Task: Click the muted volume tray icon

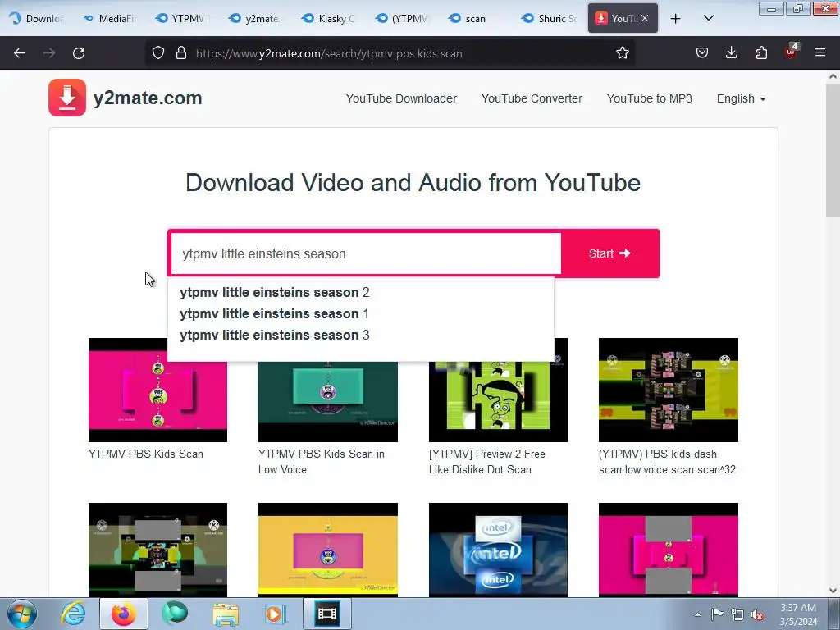Action: point(757,615)
